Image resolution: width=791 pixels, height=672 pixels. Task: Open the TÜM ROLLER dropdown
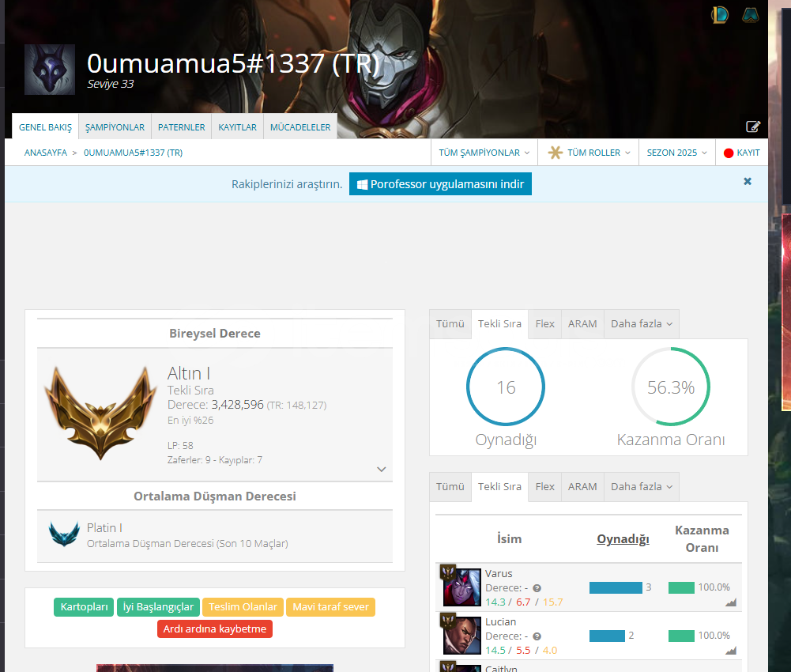coord(589,153)
